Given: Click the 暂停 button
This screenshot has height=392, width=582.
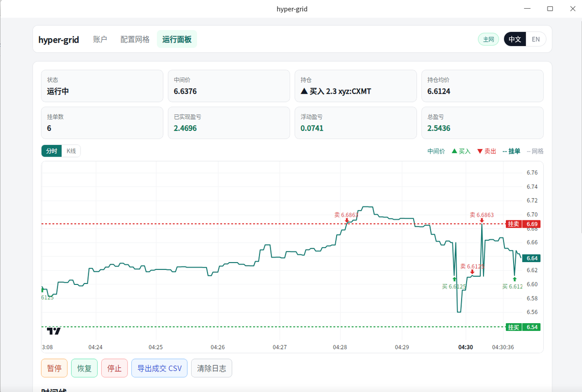Looking at the screenshot, I should point(54,368).
